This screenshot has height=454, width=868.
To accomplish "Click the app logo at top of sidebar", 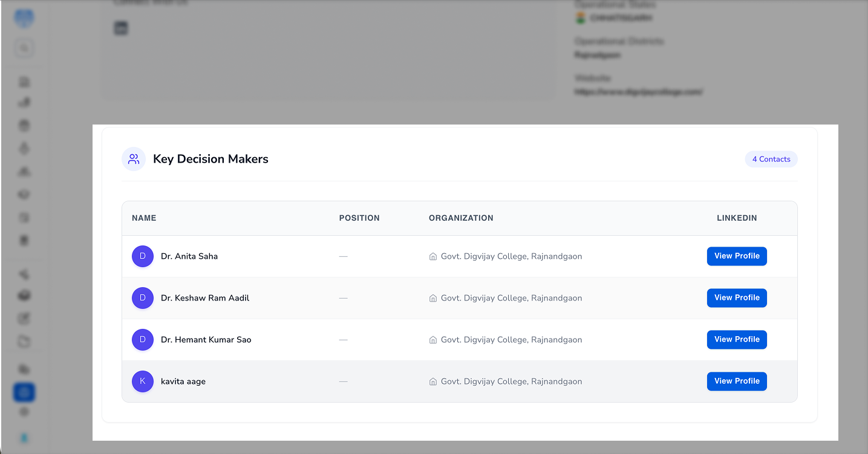I will (24, 18).
